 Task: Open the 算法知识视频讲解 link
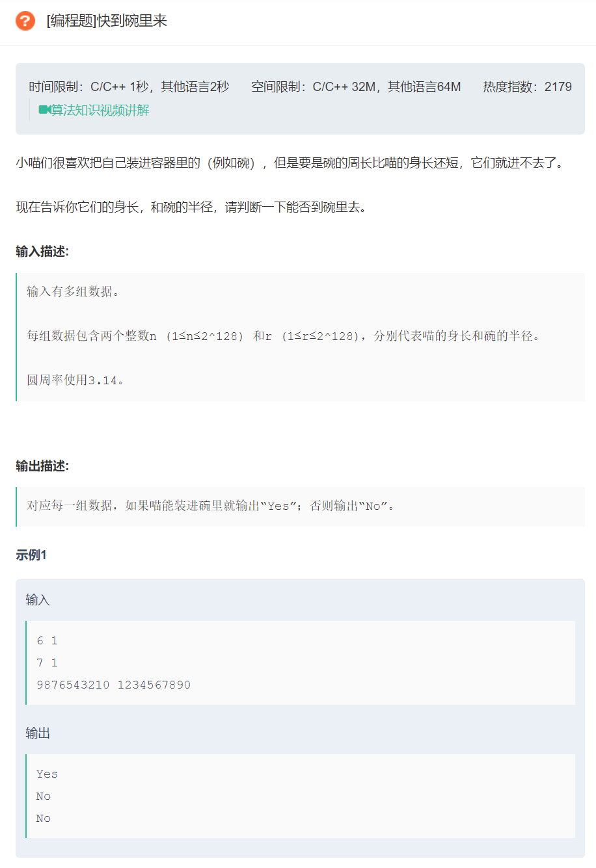(100, 110)
